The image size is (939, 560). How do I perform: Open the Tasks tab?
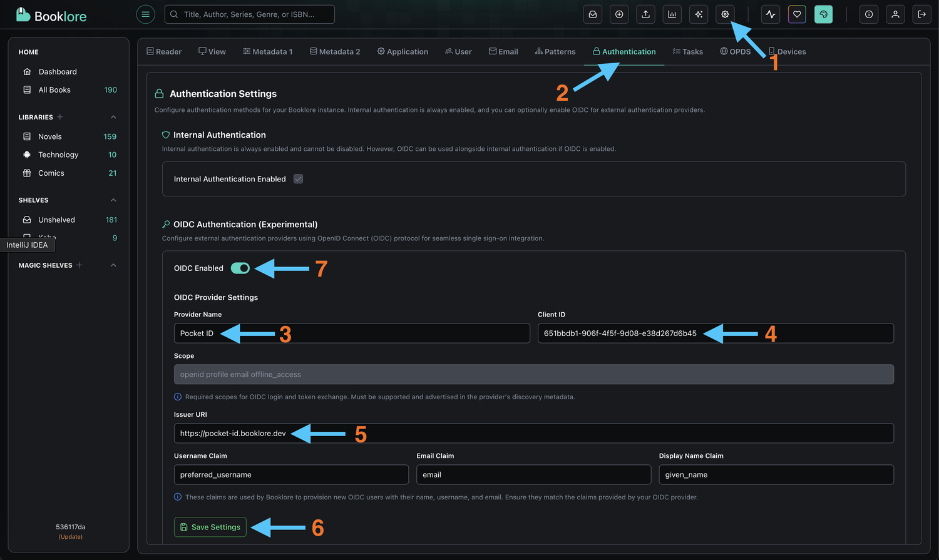687,51
